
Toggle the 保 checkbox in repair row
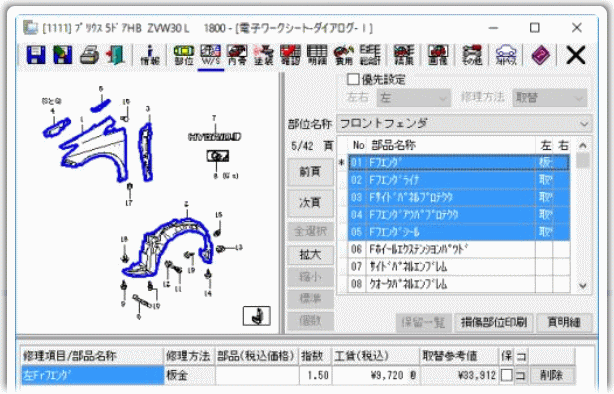[507, 375]
